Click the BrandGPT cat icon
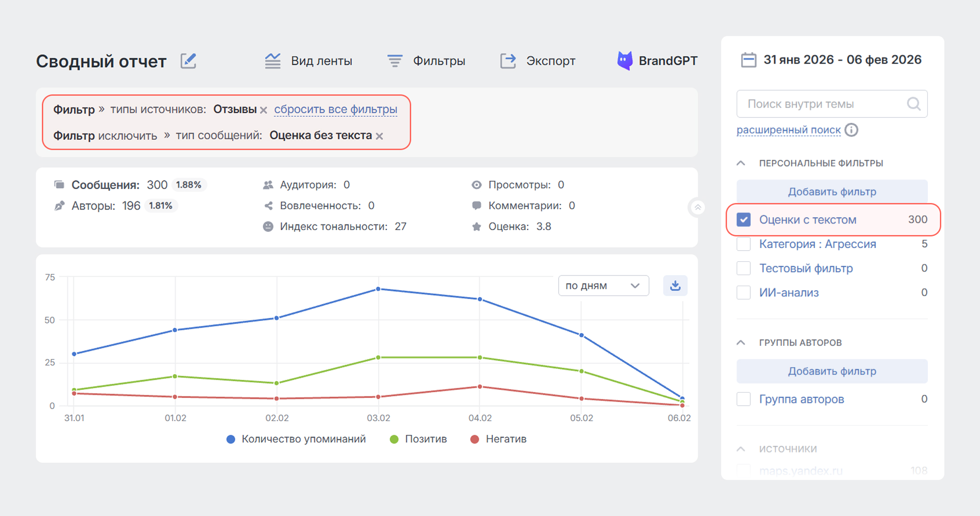Viewport: 980px width, 516px height. click(x=625, y=61)
